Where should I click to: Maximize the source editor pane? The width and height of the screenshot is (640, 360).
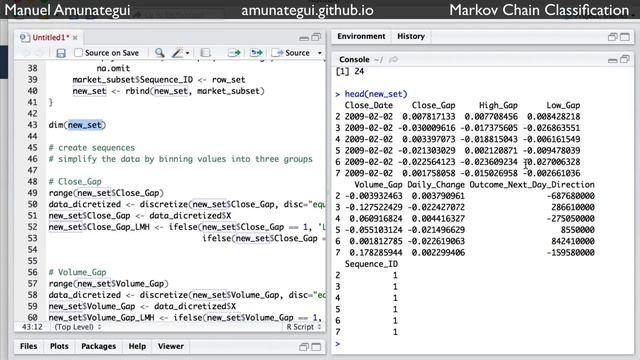coord(316,37)
